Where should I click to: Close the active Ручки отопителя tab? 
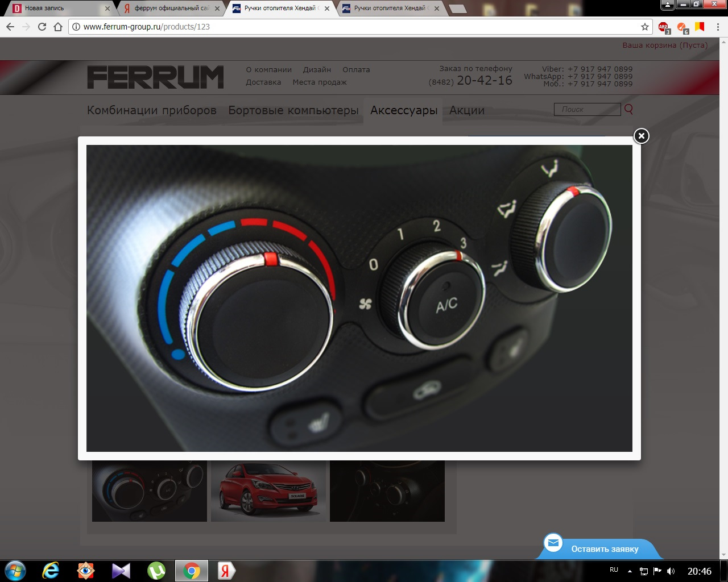(327, 9)
